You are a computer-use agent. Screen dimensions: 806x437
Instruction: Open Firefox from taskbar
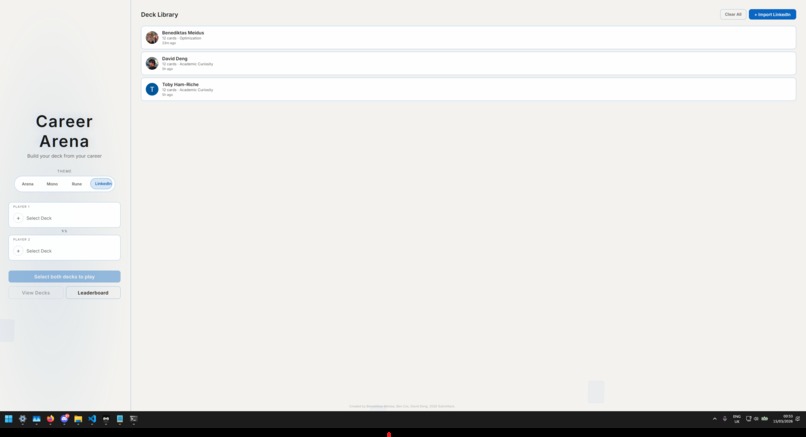coord(50,419)
